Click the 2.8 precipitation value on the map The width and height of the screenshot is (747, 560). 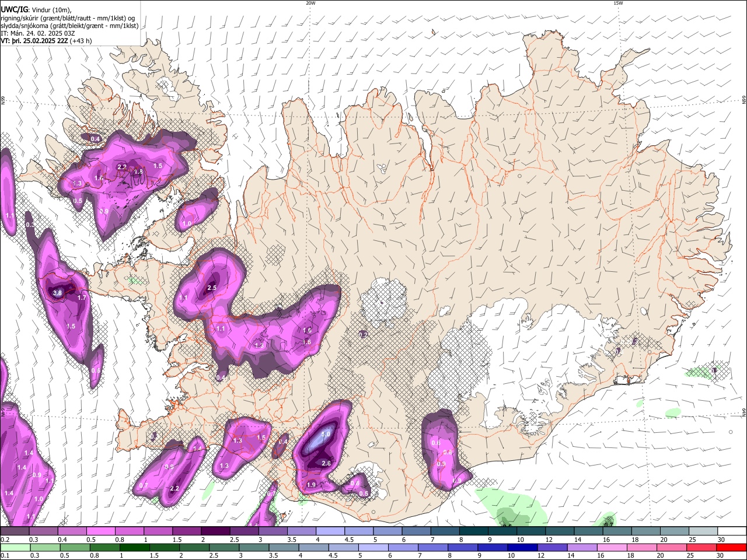coord(326,463)
